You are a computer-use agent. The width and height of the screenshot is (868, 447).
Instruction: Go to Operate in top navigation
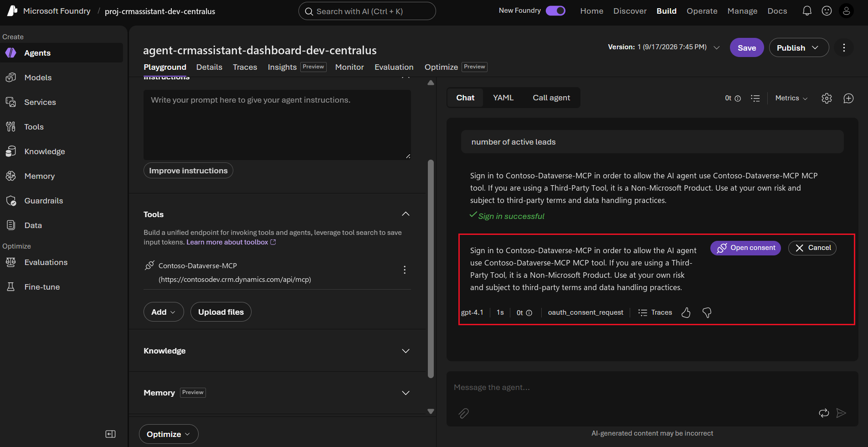pos(702,11)
